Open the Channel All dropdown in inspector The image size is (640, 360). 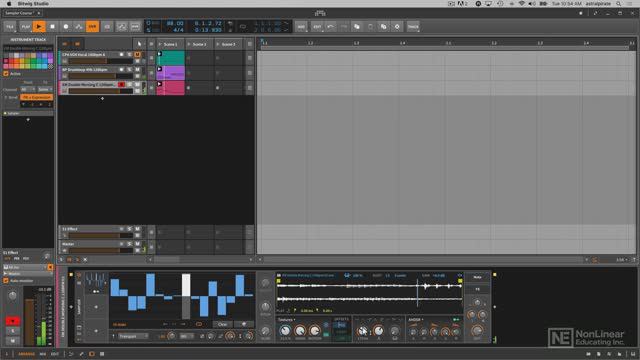pos(27,89)
